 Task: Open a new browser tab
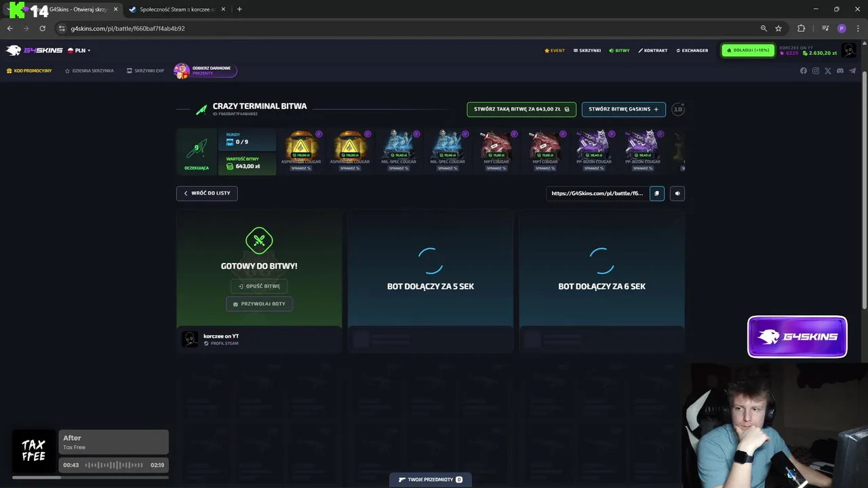239,9
